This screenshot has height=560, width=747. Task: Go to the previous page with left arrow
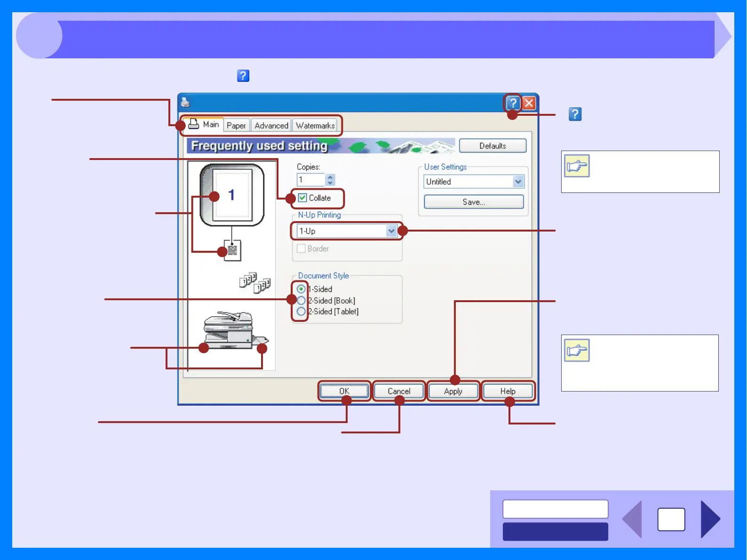tap(632, 519)
